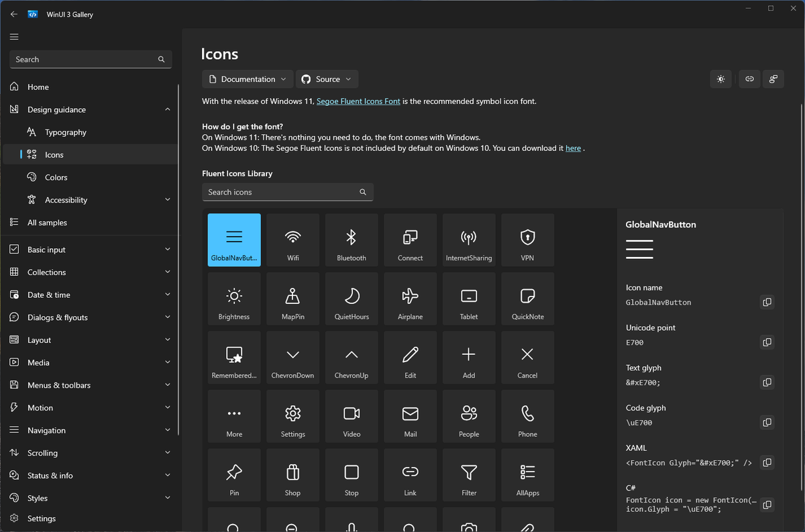This screenshot has width=805, height=532.
Task: Select the Tablet icon tile
Action: [x=469, y=299]
